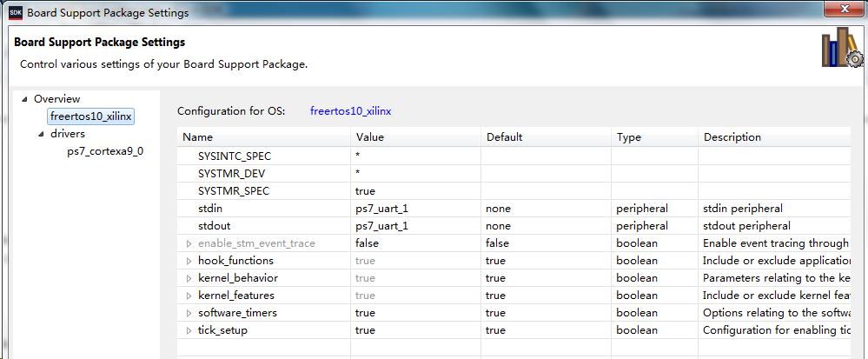This screenshot has height=359, width=868.
Task: Select the SYSINTC_SPEC row name
Action: [235, 156]
